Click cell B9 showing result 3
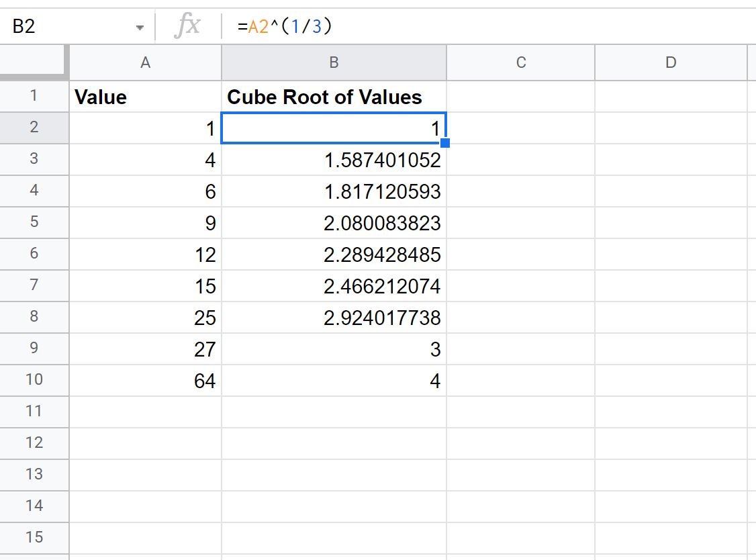756x560 pixels. (334, 348)
